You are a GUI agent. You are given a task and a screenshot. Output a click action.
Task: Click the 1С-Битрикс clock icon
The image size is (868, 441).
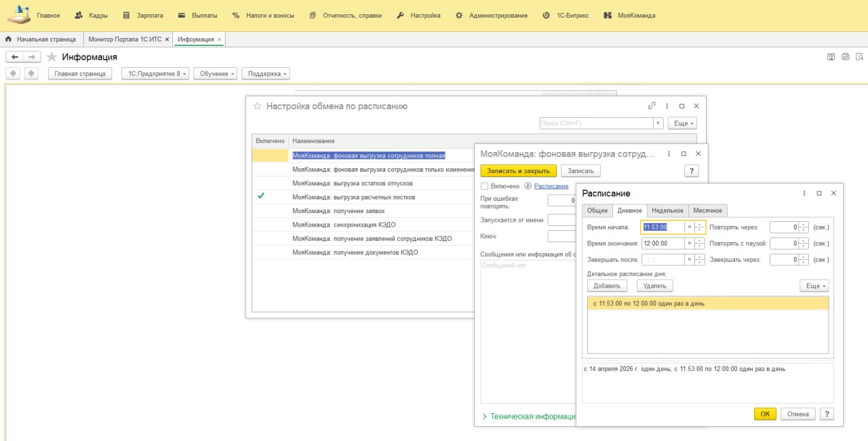(x=546, y=15)
